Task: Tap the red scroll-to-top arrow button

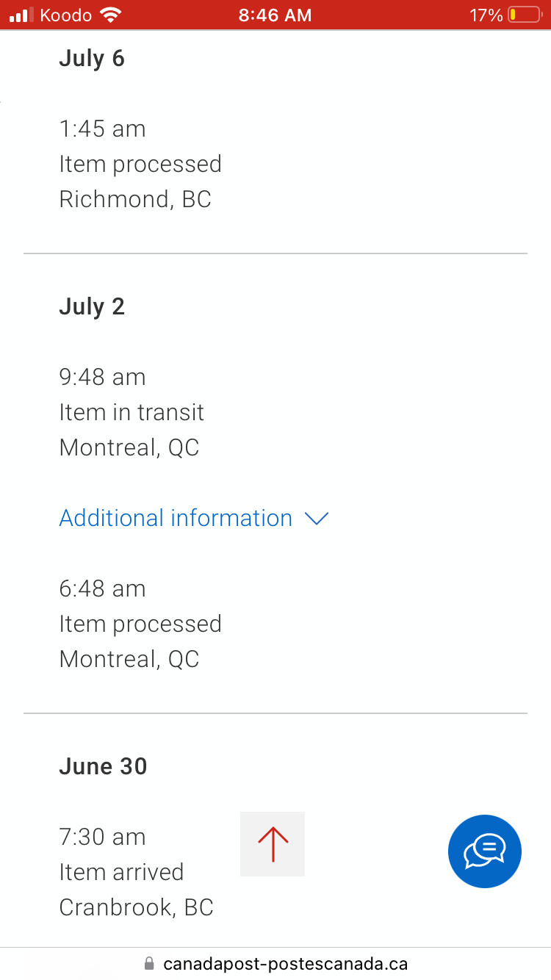Action: [x=273, y=844]
